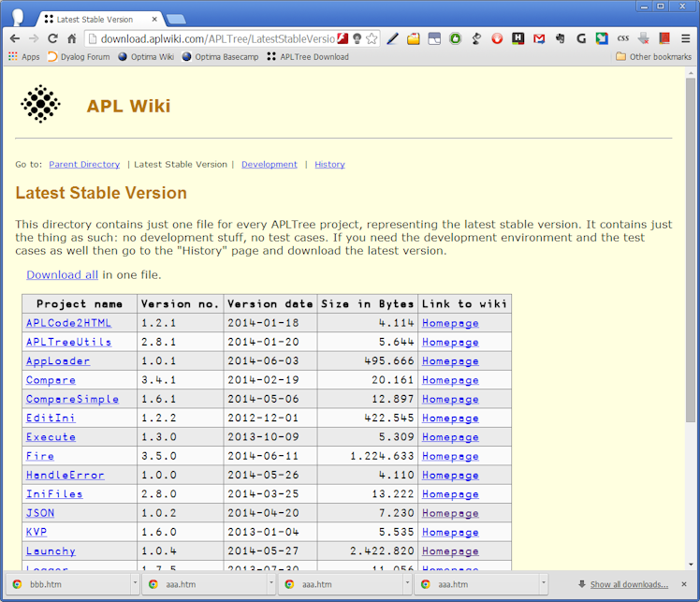
Task: Click the red book extension icon
Action: tap(664, 38)
